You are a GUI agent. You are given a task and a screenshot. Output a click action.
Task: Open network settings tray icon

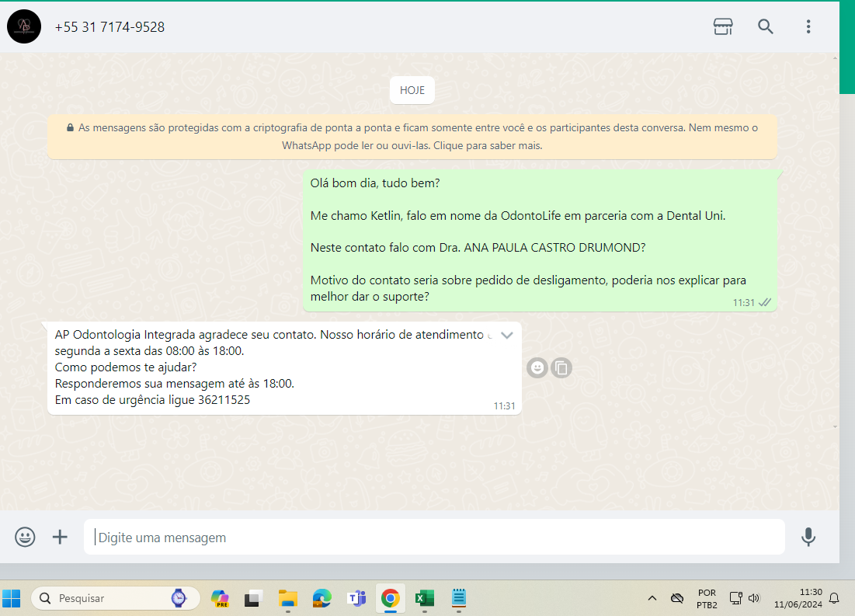(x=736, y=599)
